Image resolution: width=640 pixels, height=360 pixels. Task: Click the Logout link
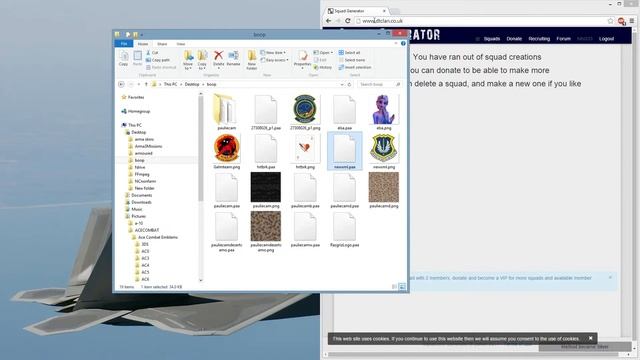[x=606, y=39]
